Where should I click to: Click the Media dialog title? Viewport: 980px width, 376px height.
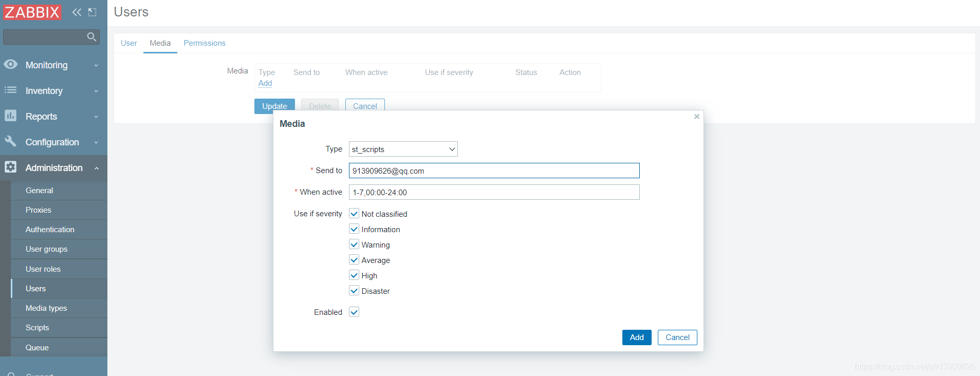[x=292, y=124]
